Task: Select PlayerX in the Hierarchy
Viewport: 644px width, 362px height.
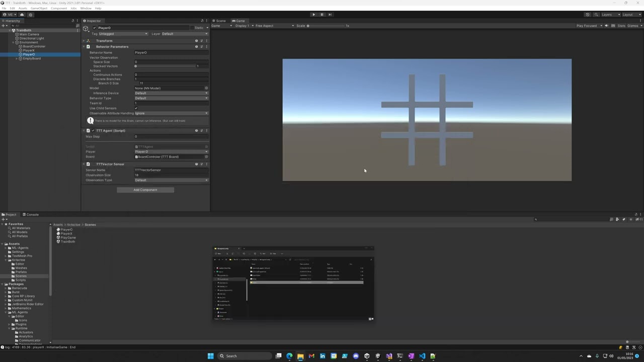Action: (29, 51)
